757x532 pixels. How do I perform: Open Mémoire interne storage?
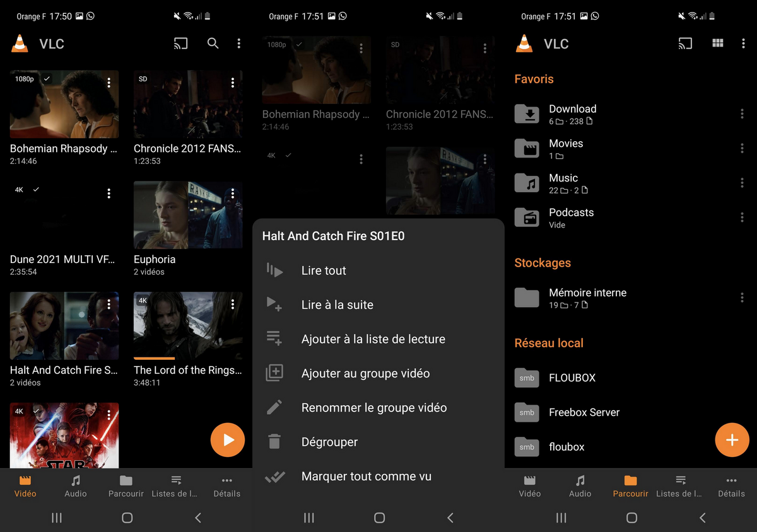pyautogui.click(x=631, y=298)
